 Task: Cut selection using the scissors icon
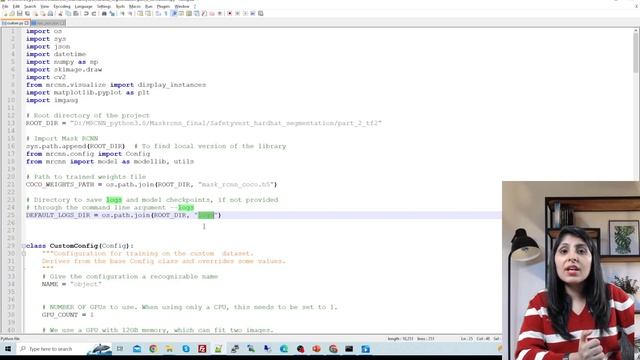tap(60, 13)
